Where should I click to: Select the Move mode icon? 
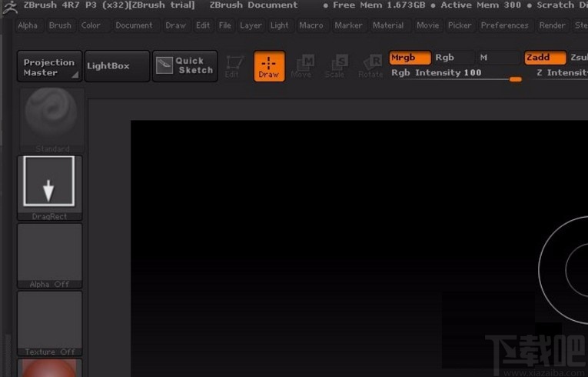click(x=302, y=66)
